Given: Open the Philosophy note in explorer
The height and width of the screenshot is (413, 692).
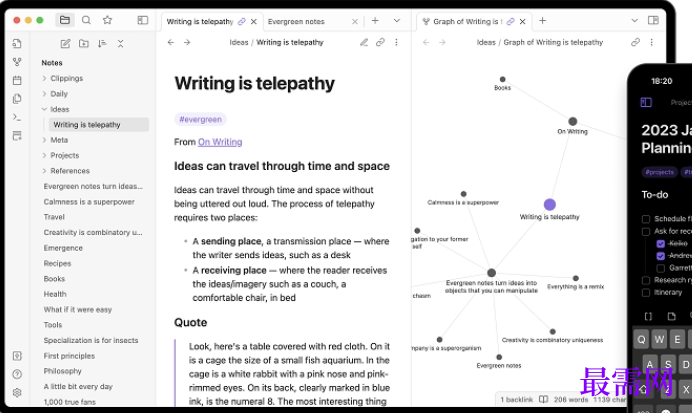Looking at the screenshot, I should click(x=62, y=371).
